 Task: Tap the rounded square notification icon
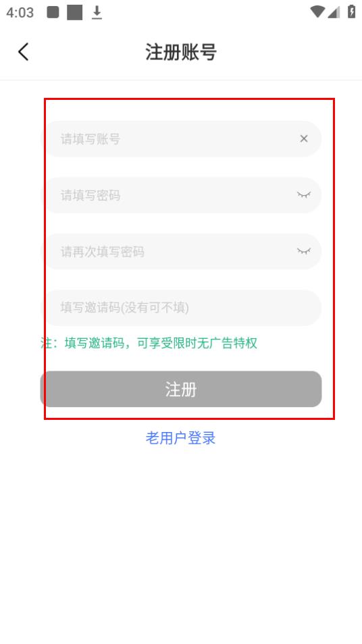pos(53,12)
